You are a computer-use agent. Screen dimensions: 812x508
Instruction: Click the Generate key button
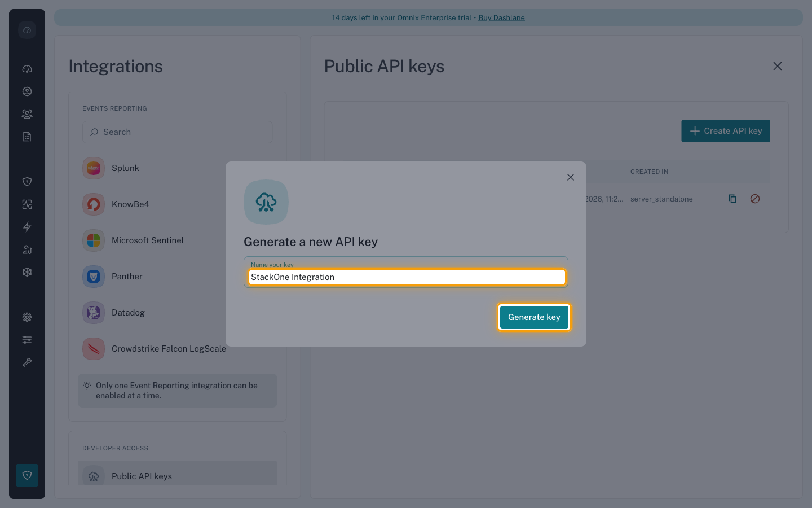[x=534, y=317]
